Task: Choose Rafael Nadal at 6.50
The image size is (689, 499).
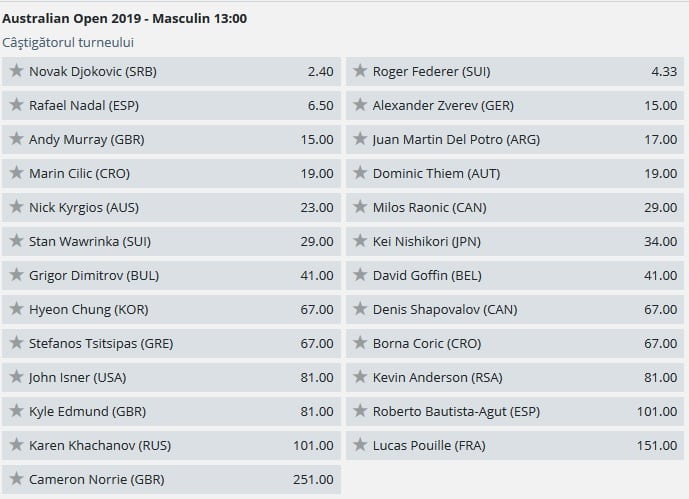Action: [x=320, y=105]
